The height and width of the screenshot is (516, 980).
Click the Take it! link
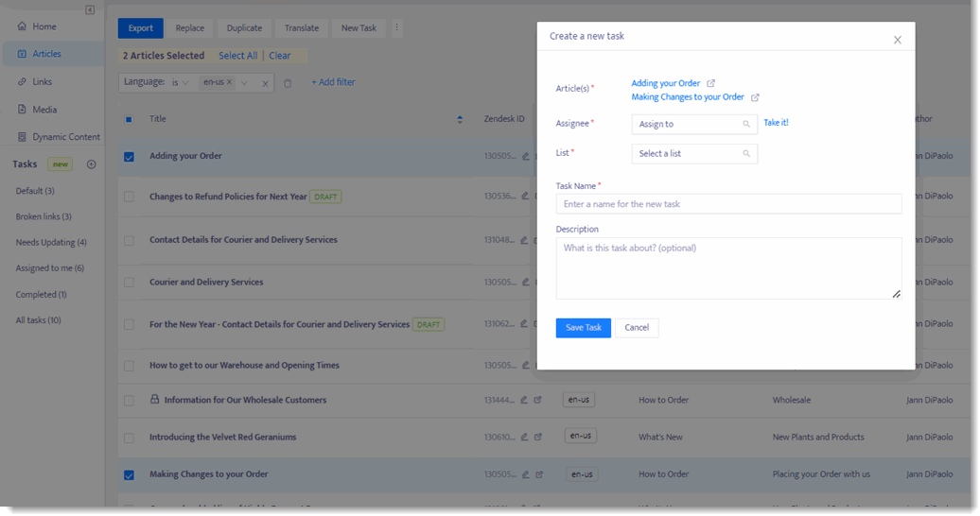coord(776,123)
